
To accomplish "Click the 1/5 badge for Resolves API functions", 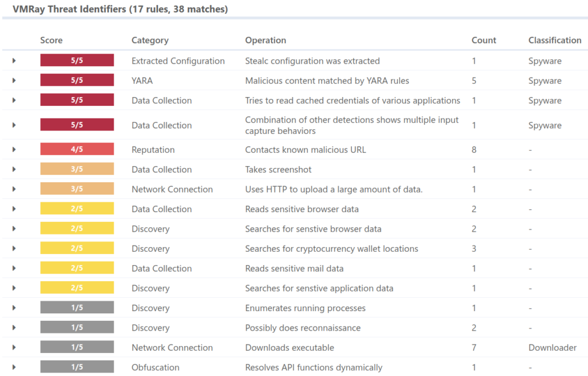I will click(77, 367).
